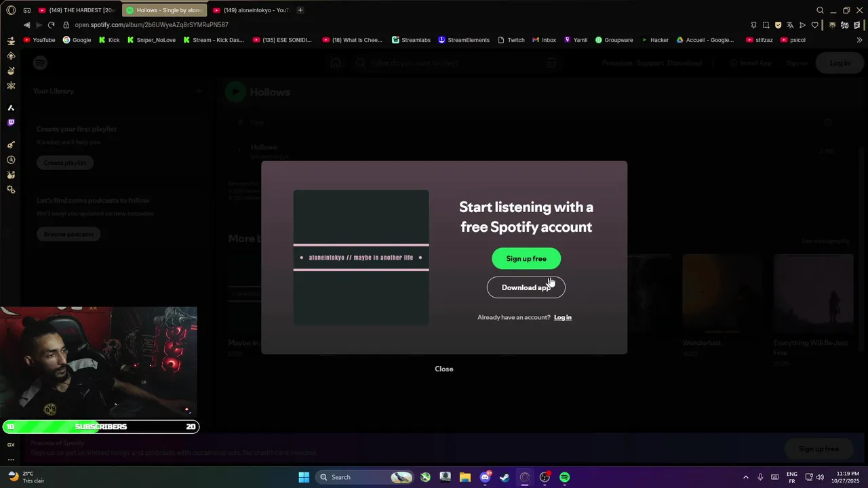Click the search tabs magnifier icon
This screenshot has width=868, height=488.
[x=820, y=10]
